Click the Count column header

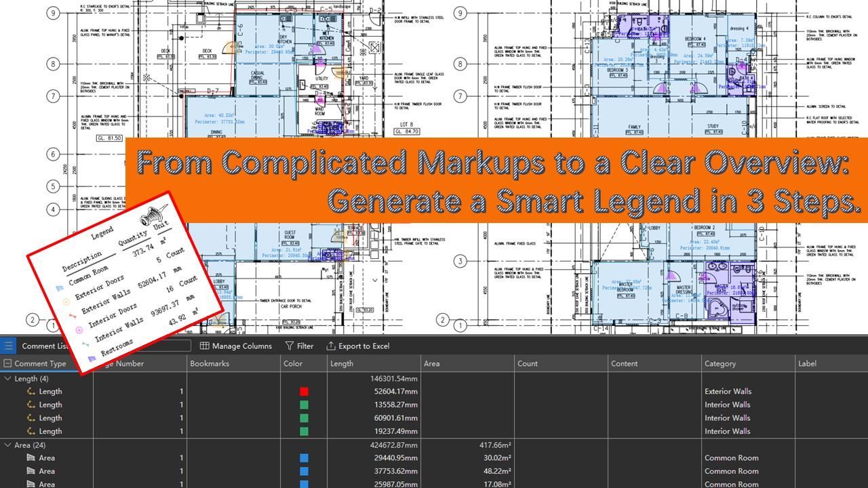[x=528, y=364]
